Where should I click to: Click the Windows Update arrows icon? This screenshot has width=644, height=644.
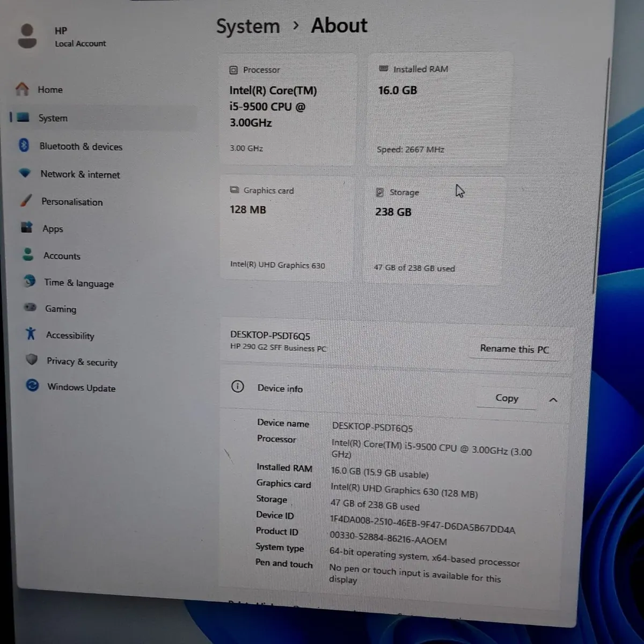(32, 385)
